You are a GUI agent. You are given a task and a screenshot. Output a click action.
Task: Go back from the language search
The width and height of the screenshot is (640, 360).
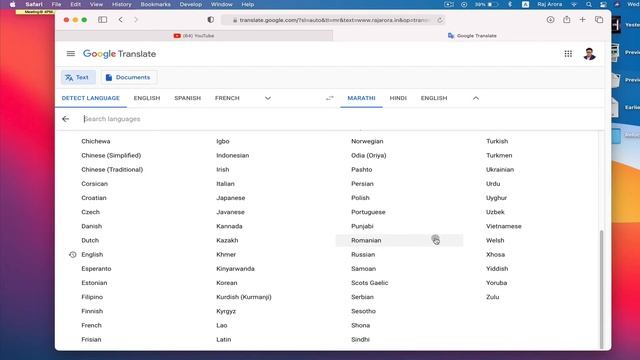[x=65, y=119]
